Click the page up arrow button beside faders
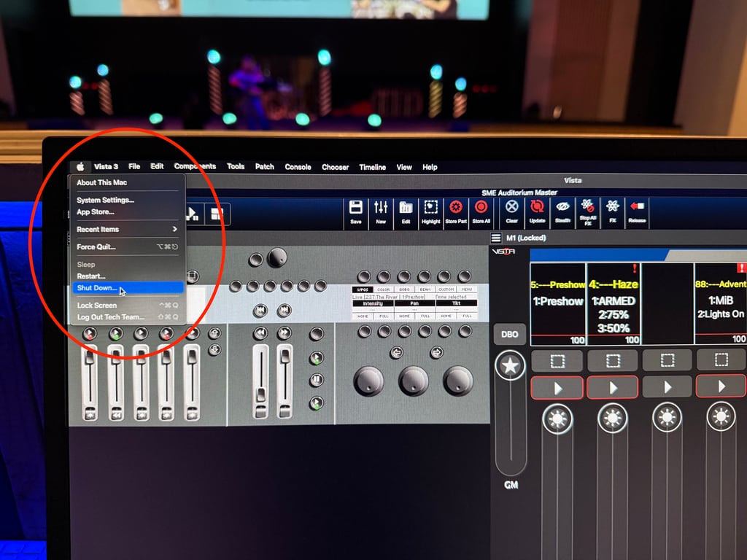The image size is (747, 560). 215,333
